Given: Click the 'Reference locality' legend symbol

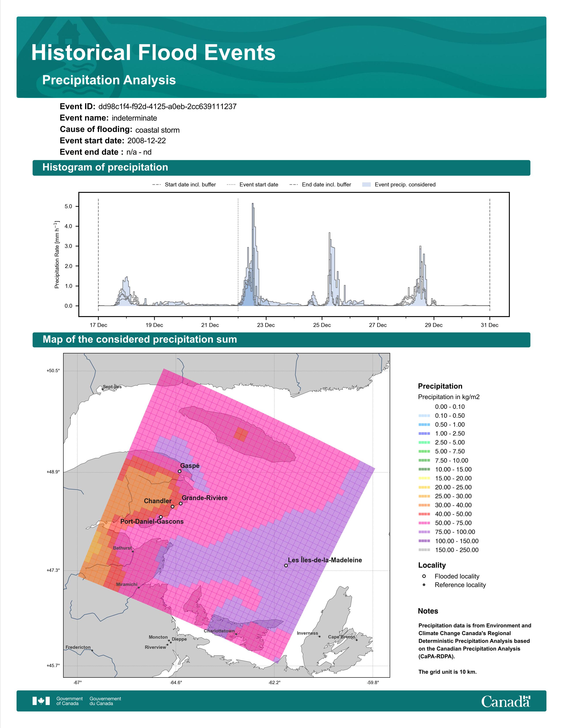Looking at the screenshot, I should point(424,585).
